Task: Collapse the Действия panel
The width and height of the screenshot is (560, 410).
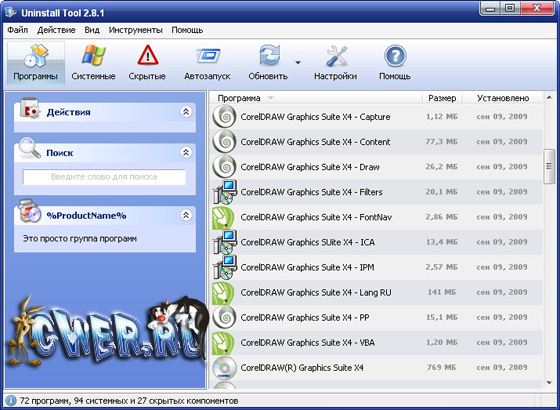Action: click(x=186, y=112)
